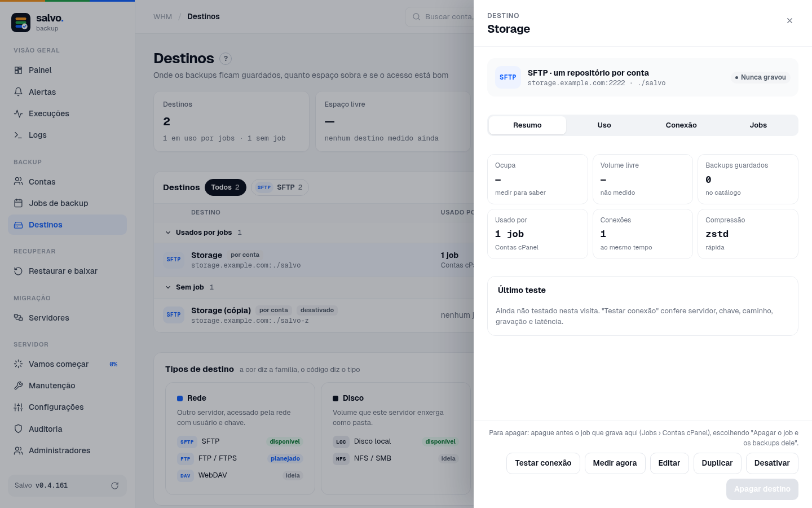Collapse the 'Usados por jobs' group
Viewport: 812px width, 508px height.
[x=168, y=233]
